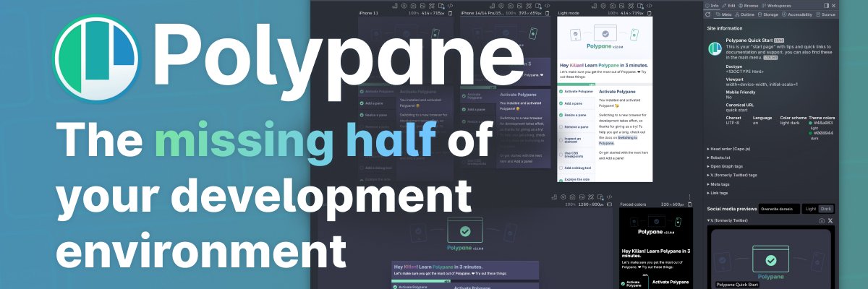Toggle the Dark social preview mode
This screenshot has width=868, height=289.
click(x=825, y=209)
